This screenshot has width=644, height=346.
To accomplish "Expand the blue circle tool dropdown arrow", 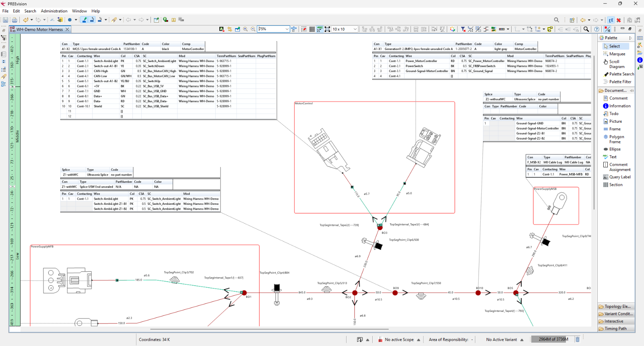I will point(76,20).
